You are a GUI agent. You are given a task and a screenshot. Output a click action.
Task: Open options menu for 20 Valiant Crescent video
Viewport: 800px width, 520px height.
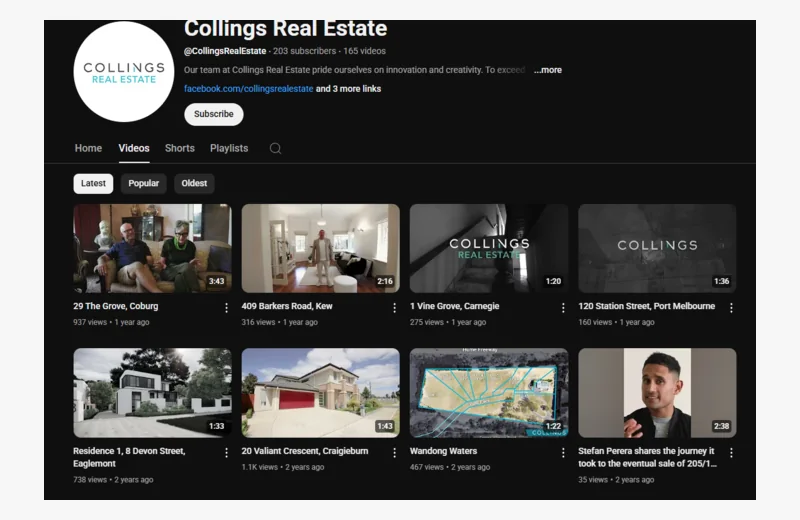[394, 453]
